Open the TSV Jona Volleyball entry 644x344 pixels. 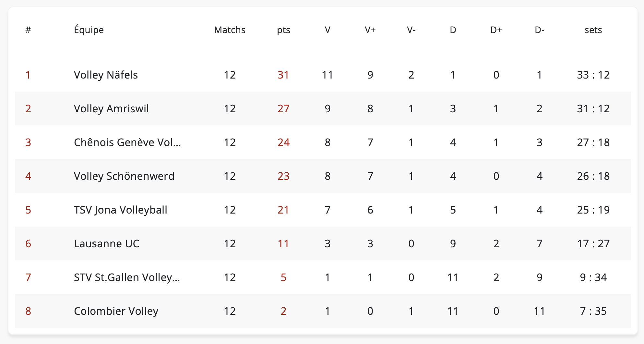(x=120, y=210)
